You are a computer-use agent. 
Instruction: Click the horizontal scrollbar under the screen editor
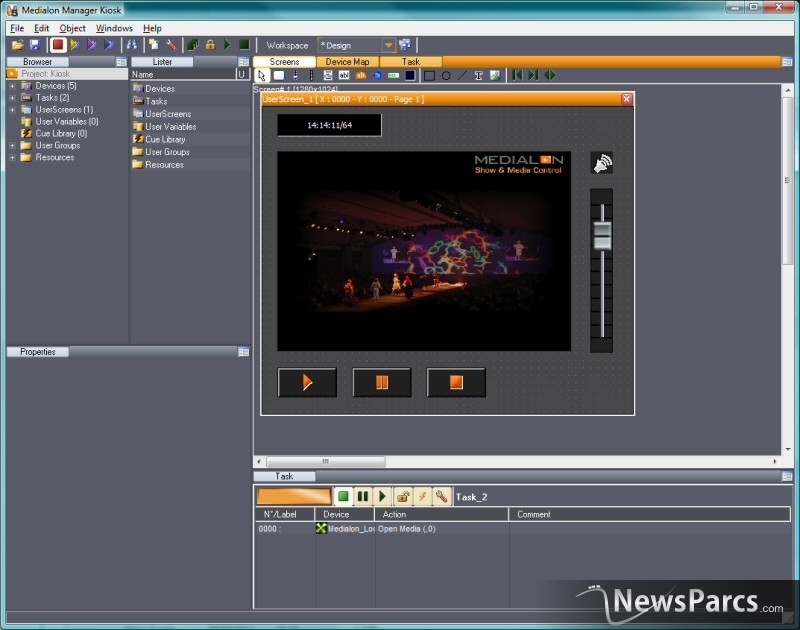coord(326,462)
